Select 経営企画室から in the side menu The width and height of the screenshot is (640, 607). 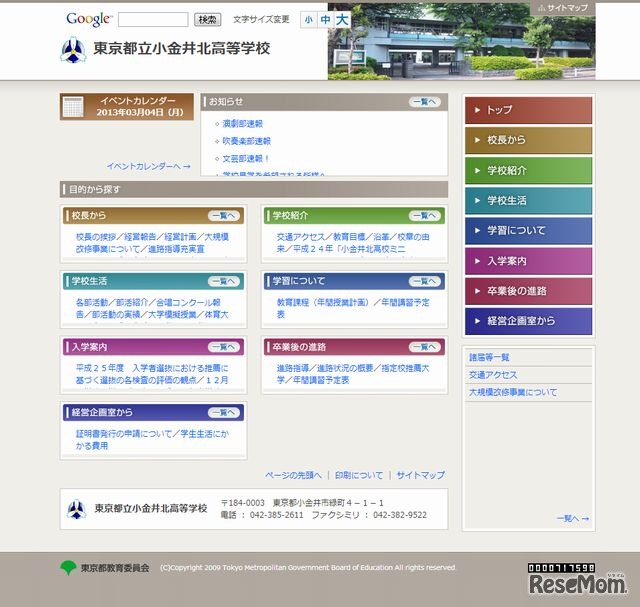[528, 321]
